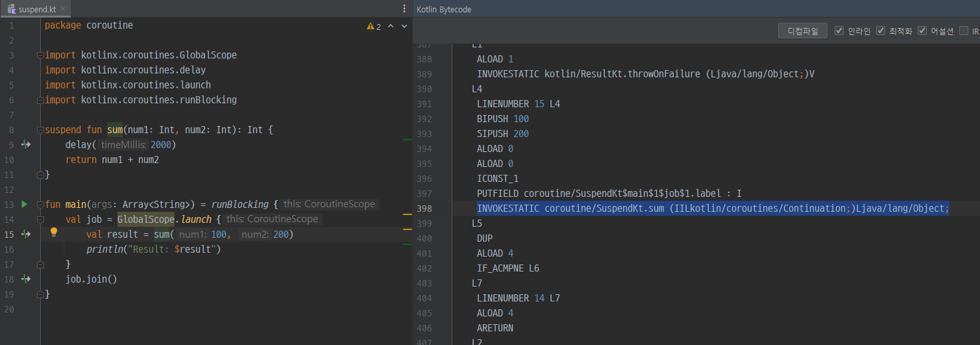
Task: Go to previous highlighted error arrow
Action: click(x=390, y=27)
